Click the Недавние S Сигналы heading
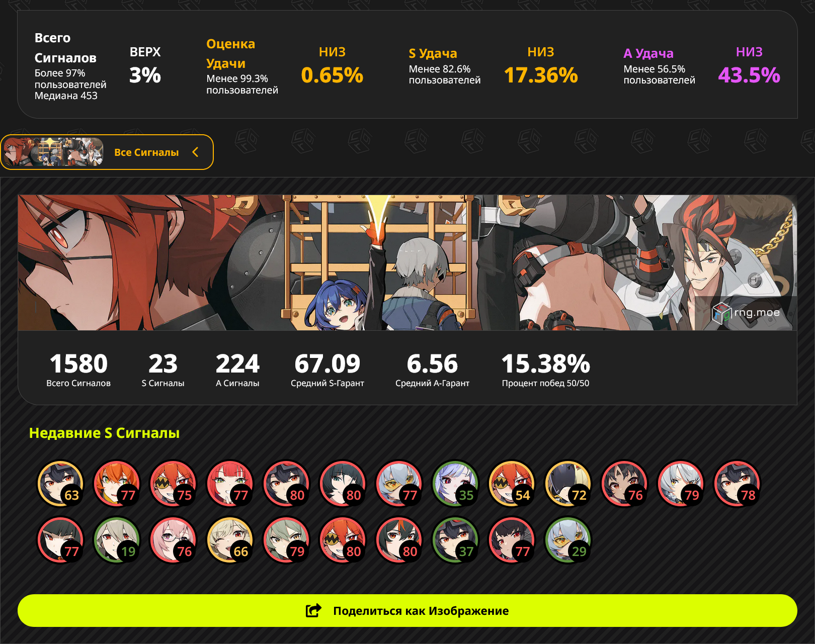Screen dimensions: 815x644 pos(104,433)
